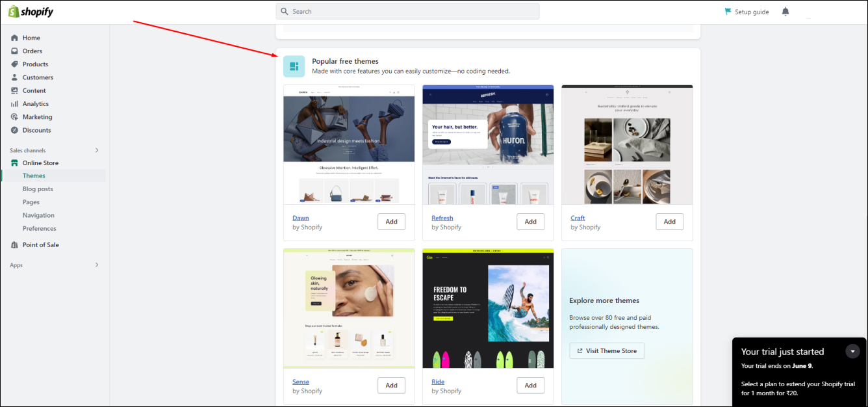Open the notifications bell
The width and height of the screenshot is (868, 407).
pos(785,12)
